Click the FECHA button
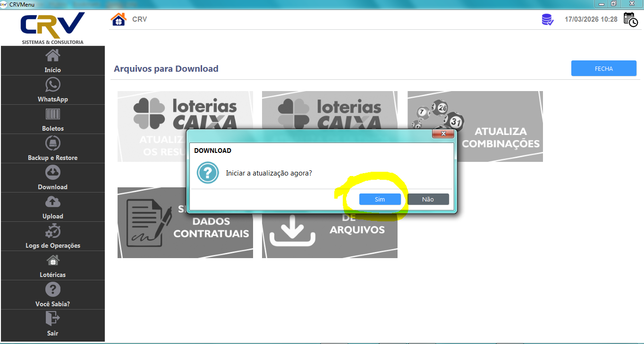 tap(604, 68)
